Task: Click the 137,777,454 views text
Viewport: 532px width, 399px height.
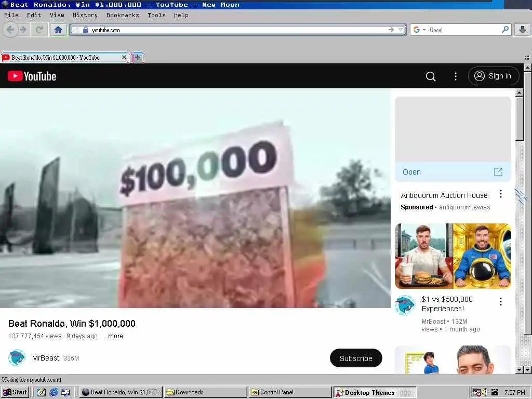Action: pos(35,336)
